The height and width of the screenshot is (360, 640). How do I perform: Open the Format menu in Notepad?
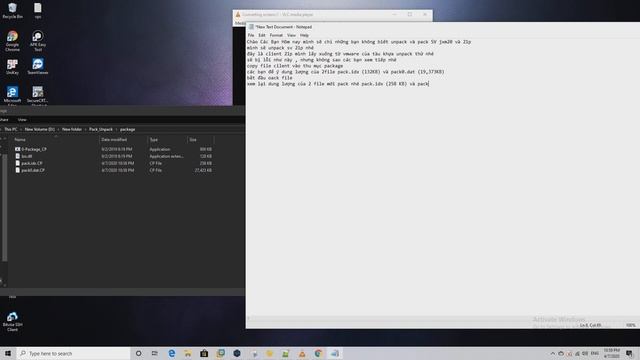click(x=276, y=35)
